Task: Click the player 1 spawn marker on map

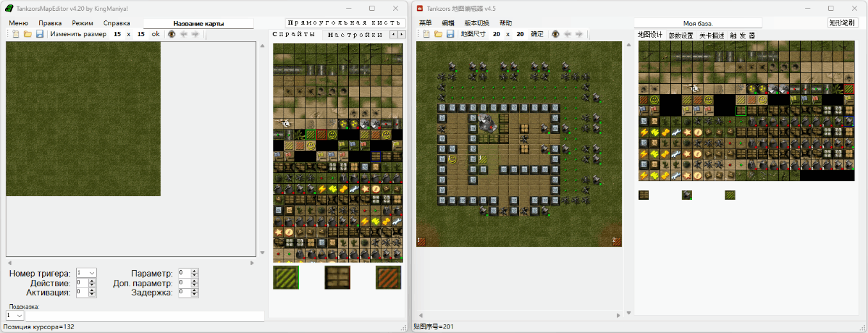Action: pyautogui.click(x=421, y=241)
